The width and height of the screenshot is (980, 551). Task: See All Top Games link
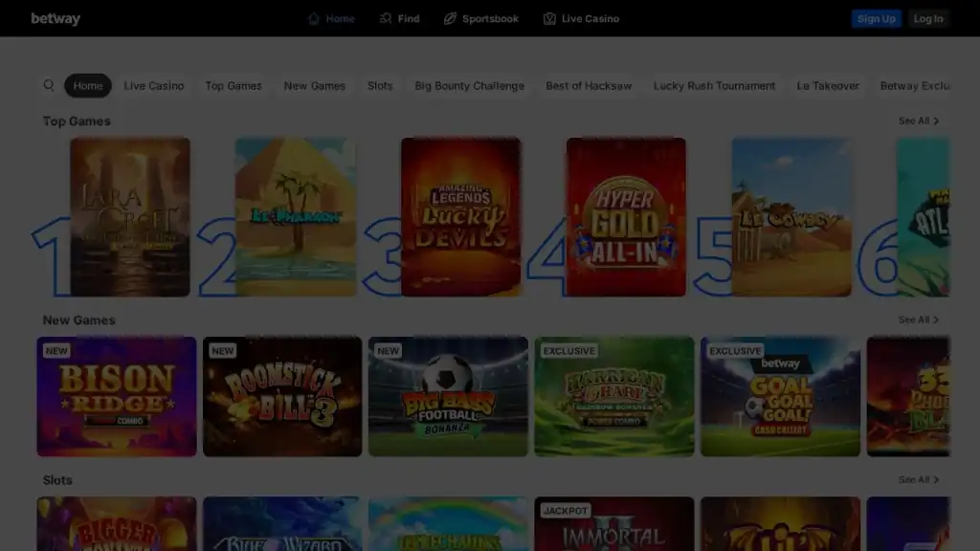[919, 121]
